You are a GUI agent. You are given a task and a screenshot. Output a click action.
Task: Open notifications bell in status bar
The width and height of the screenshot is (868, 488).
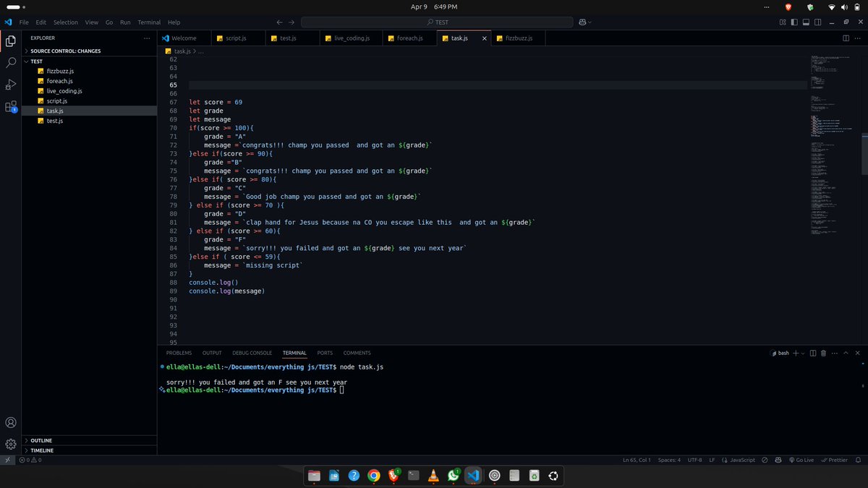coord(858,460)
